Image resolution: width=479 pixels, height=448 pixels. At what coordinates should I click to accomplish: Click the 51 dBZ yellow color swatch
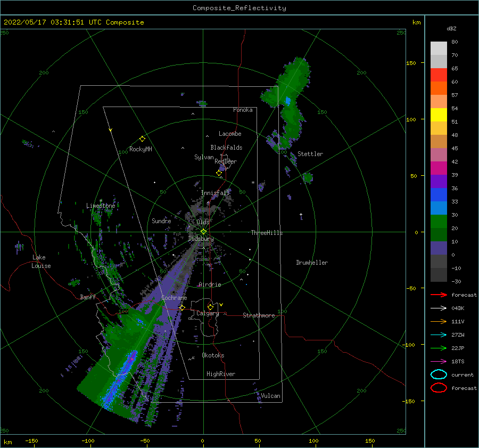439,115
